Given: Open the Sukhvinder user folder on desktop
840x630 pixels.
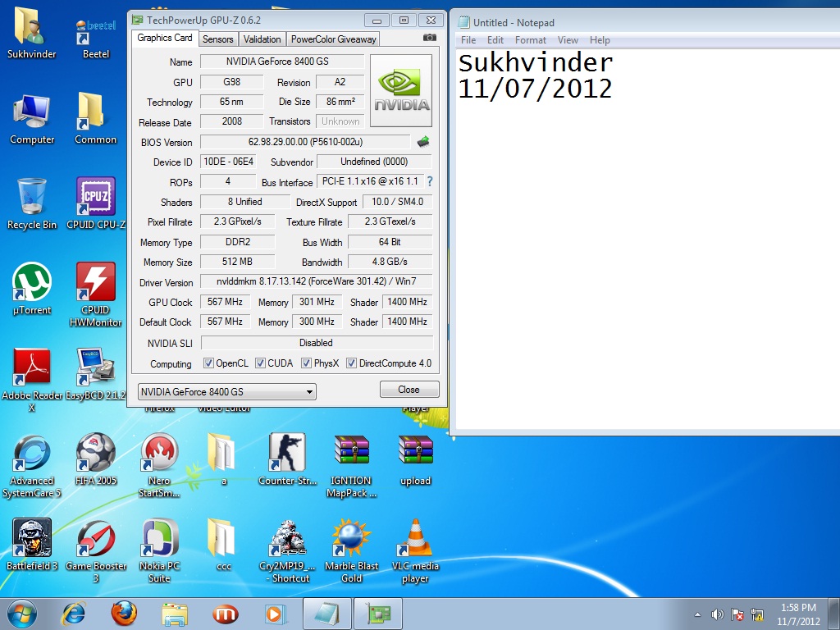Looking at the screenshot, I should click(31, 32).
